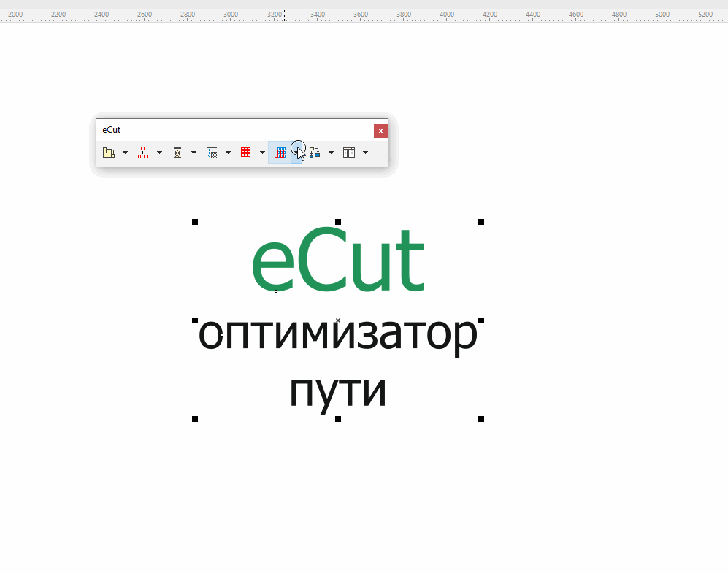Open dropdown next to yellow blocks icon
728x573 pixels.
[125, 153]
